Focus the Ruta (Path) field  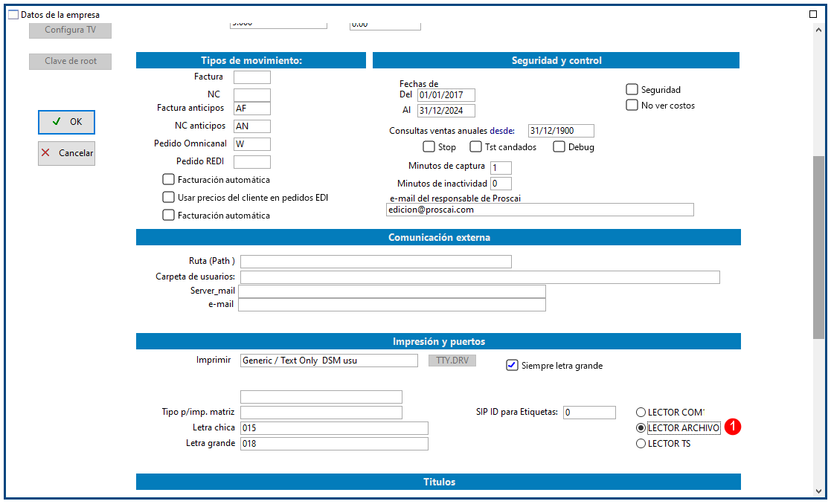(x=376, y=262)
